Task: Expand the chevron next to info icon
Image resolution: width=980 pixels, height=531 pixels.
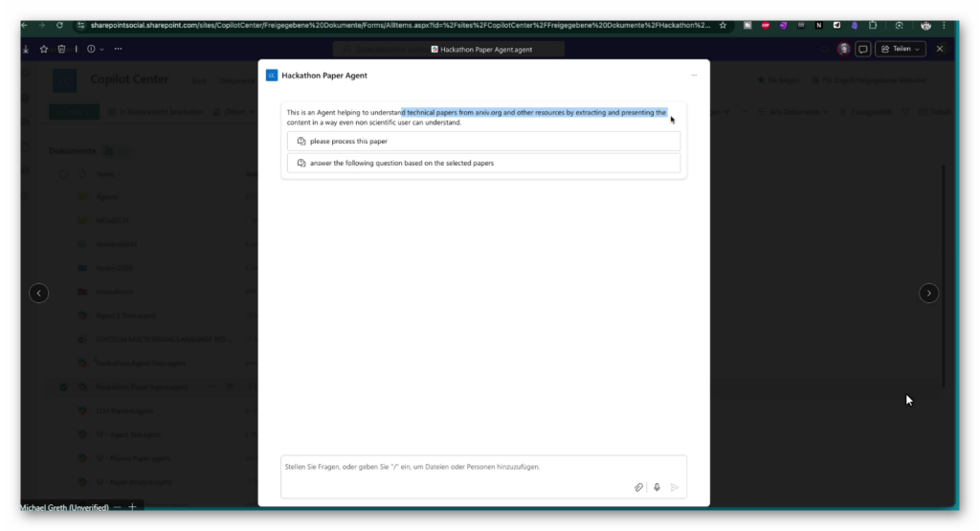Action: pyautogui.click(x=101, y=50)
